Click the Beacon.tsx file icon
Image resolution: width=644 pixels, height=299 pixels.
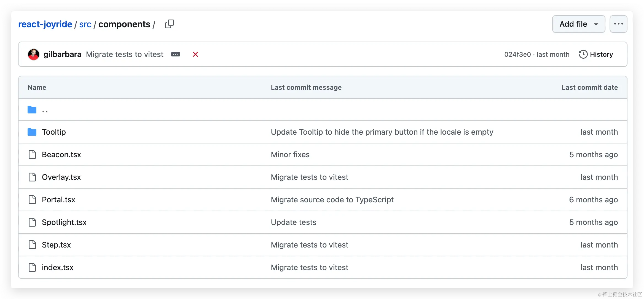click(32, 154)
